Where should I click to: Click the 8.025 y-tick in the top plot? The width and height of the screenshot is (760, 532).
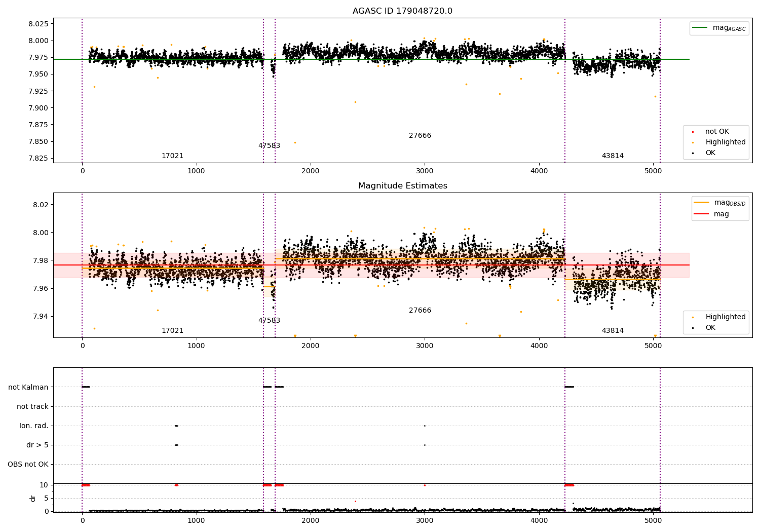(38, 24)
